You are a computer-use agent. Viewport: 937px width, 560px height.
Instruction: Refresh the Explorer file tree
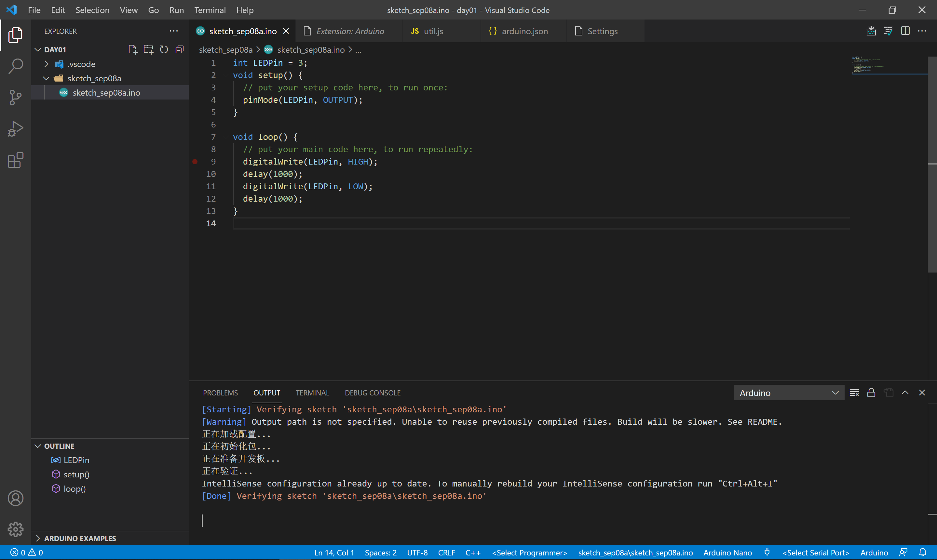[x=164, y=49]
